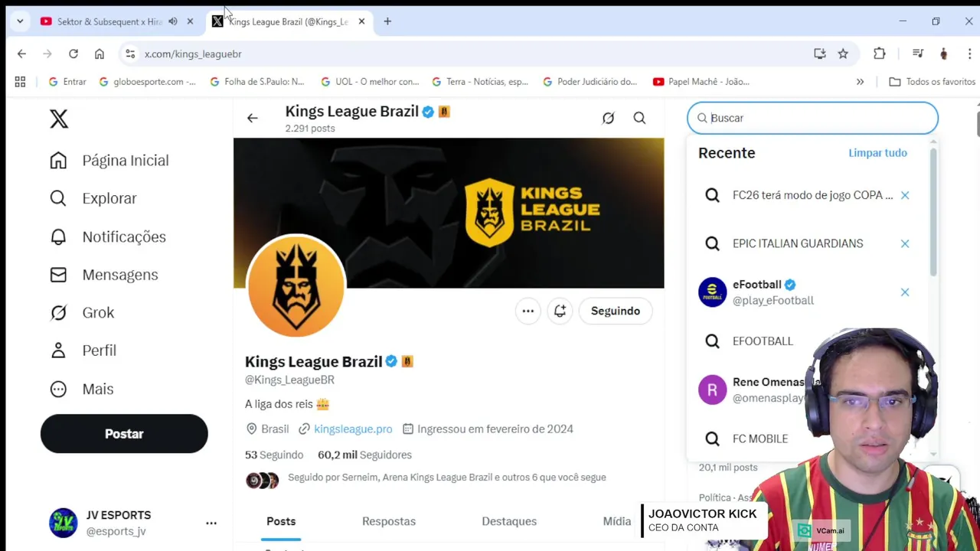
Task: Bookmark page with the star icon
Action: (843, 54)
